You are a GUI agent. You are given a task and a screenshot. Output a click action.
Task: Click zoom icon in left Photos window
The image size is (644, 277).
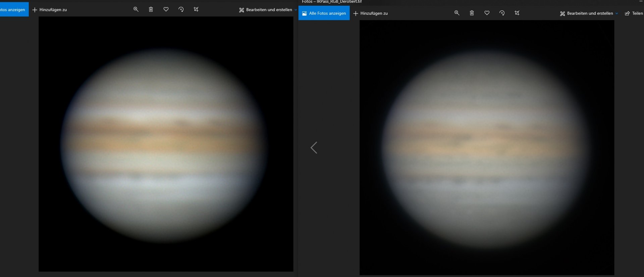136,9
